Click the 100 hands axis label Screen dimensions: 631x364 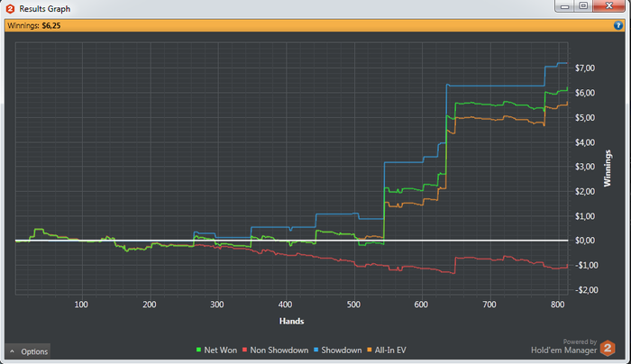pos(81,305)
